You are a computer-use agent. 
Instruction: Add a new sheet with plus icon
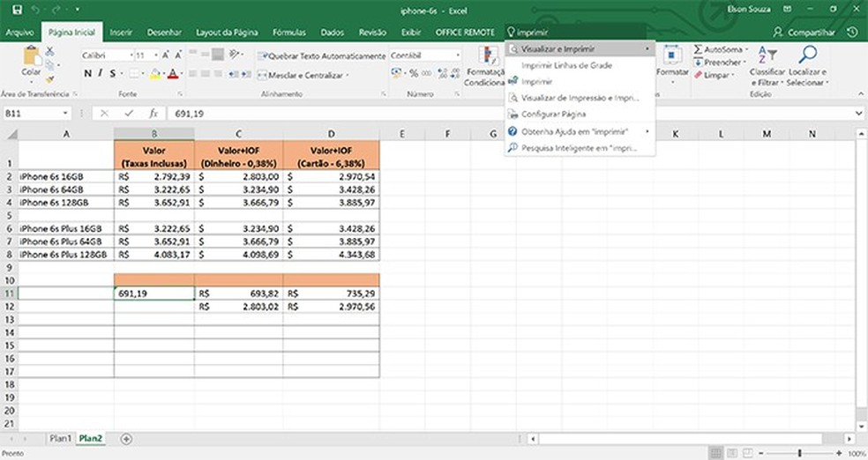126,438
